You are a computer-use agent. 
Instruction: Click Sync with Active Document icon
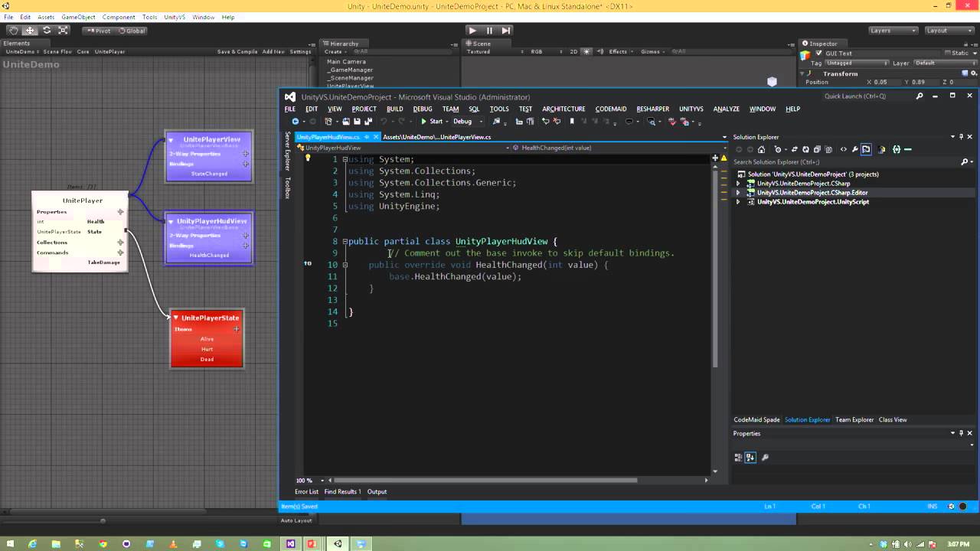[x=794, y=149]
